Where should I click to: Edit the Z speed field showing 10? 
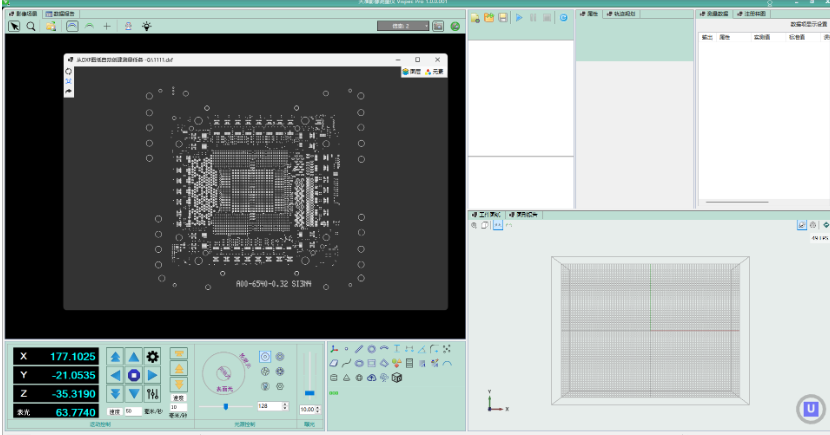[178, 407]
